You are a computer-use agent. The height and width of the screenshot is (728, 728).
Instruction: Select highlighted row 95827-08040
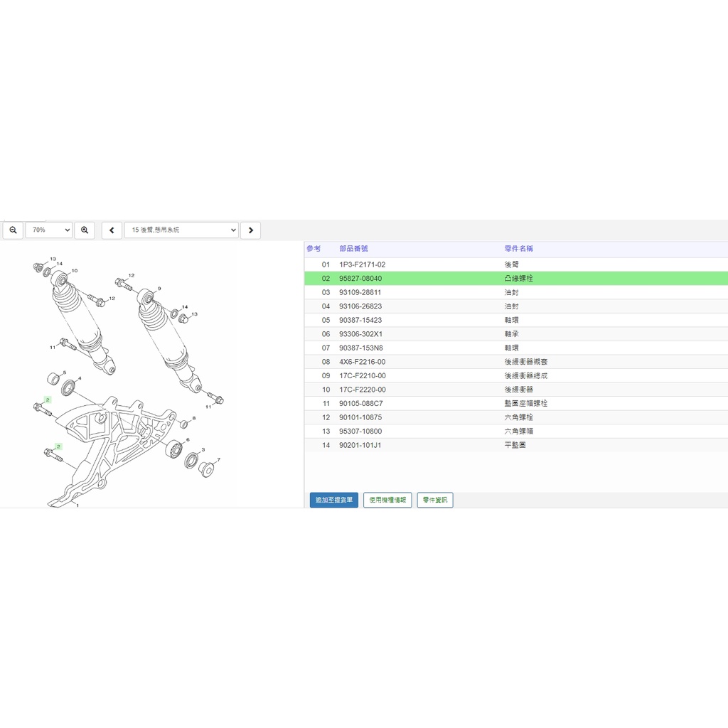pyautogui.click(x=516, y=279)
